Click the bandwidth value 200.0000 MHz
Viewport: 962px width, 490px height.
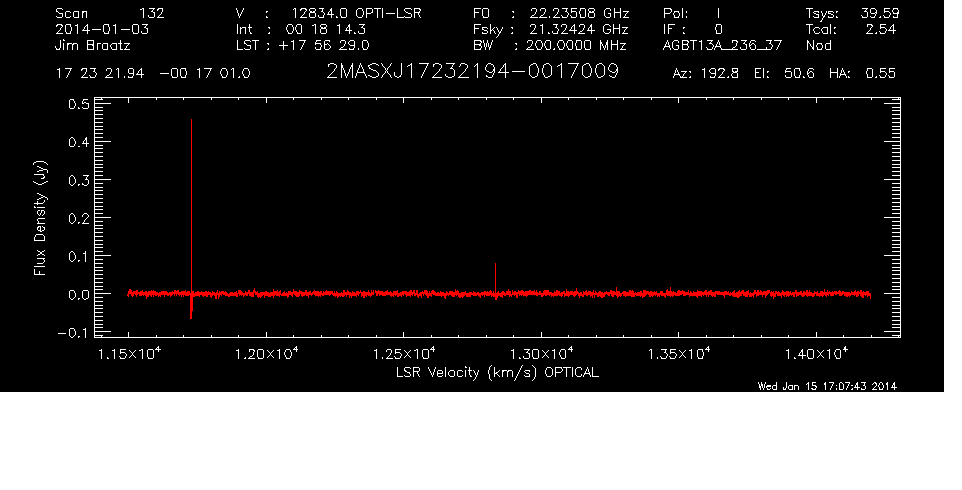[576, 45]
